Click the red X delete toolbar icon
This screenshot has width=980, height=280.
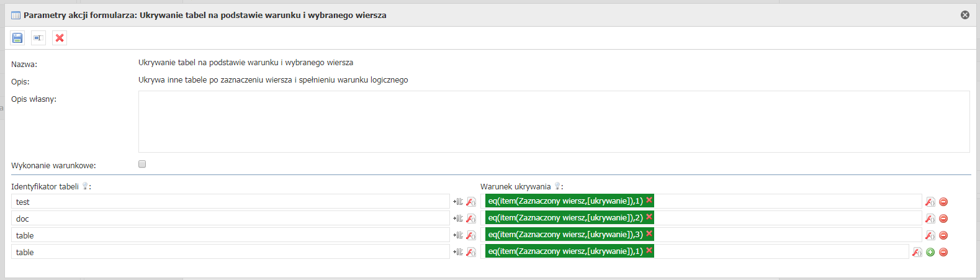60,38
